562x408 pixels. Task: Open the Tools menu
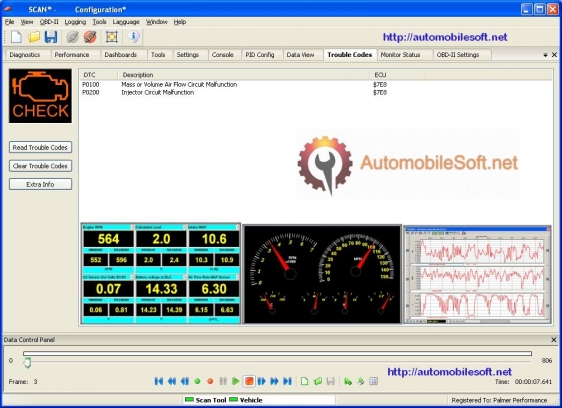click(x=99, y=22)
